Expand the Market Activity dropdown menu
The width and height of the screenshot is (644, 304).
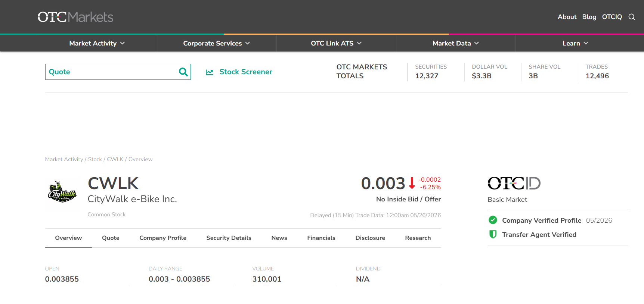click(97, 43)
